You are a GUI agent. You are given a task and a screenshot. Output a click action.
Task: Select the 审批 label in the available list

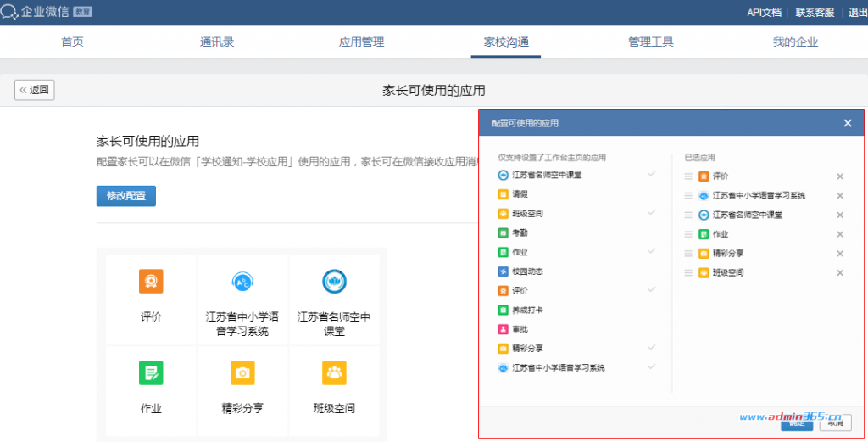tap(520, 329)
